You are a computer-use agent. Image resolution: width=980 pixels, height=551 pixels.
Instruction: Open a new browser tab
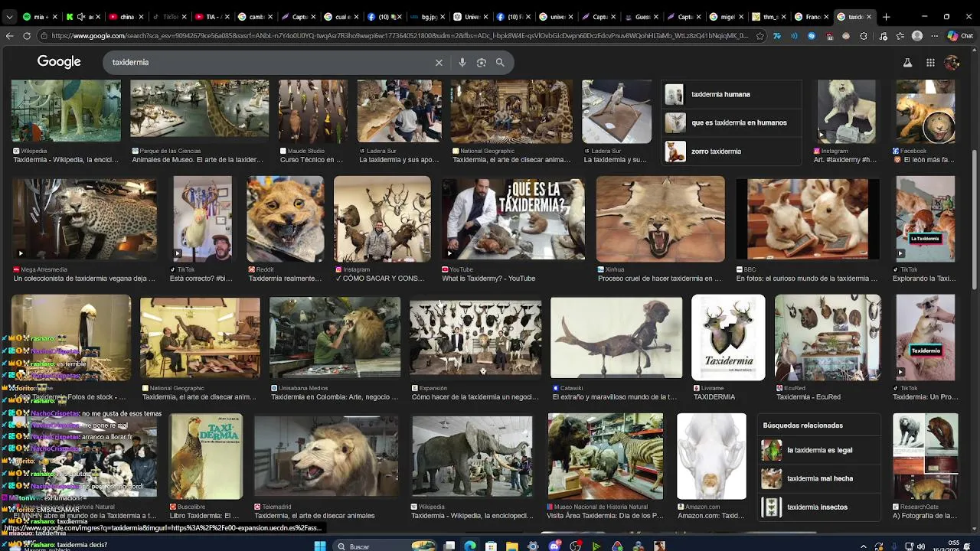886,16
